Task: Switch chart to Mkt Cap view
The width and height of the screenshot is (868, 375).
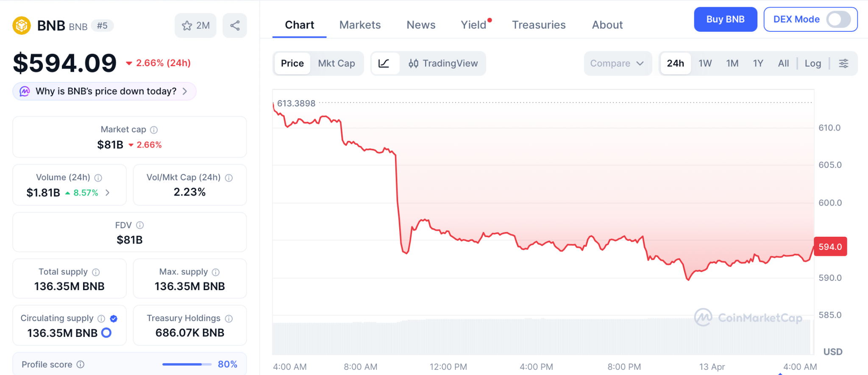Action: coord(337,64)
